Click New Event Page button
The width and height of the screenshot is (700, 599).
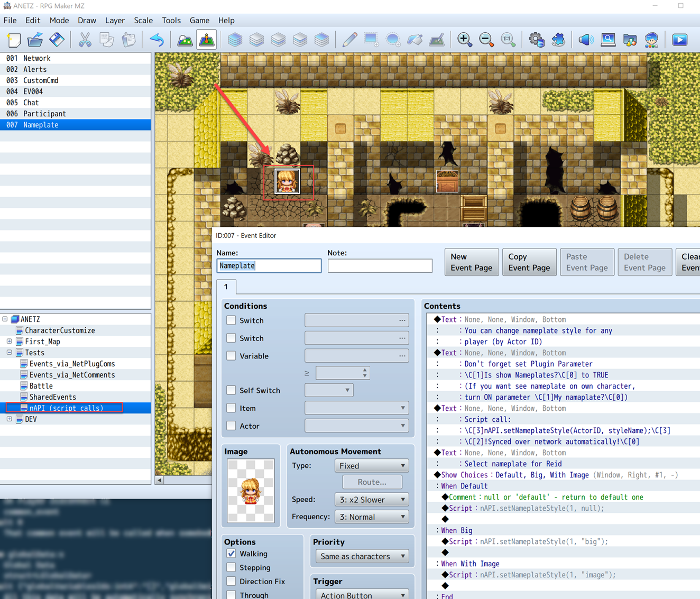pyautogui.click(x=472, y=262)
